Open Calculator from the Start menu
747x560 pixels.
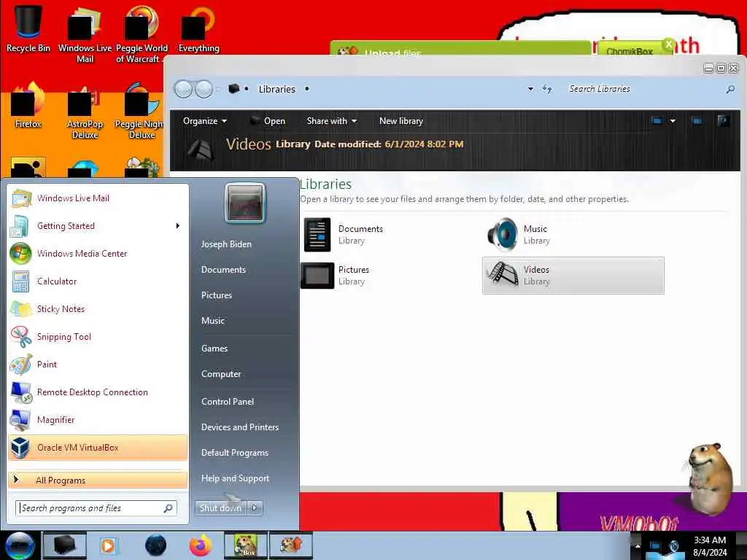[x=98, y=281]
